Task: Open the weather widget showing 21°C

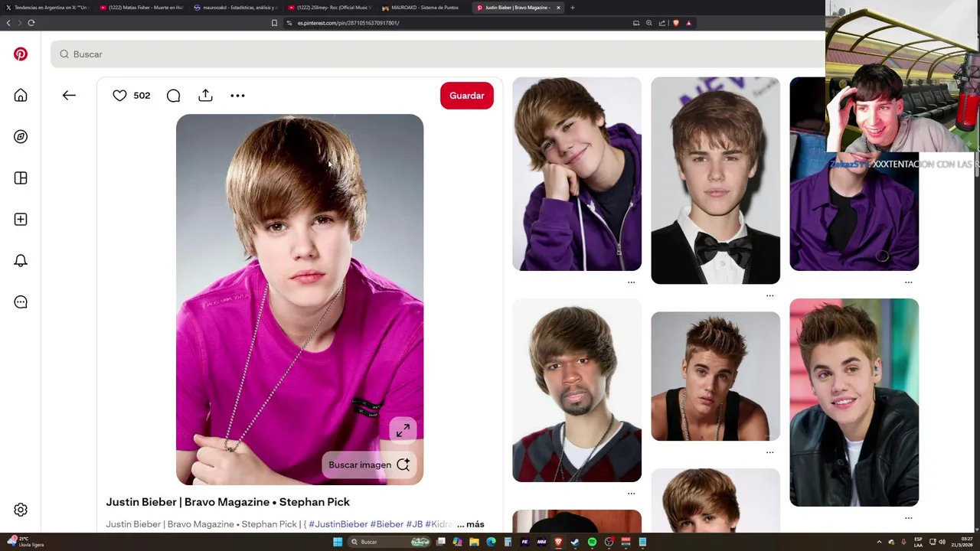Action: pyautogui.click(x=27, y=542)
